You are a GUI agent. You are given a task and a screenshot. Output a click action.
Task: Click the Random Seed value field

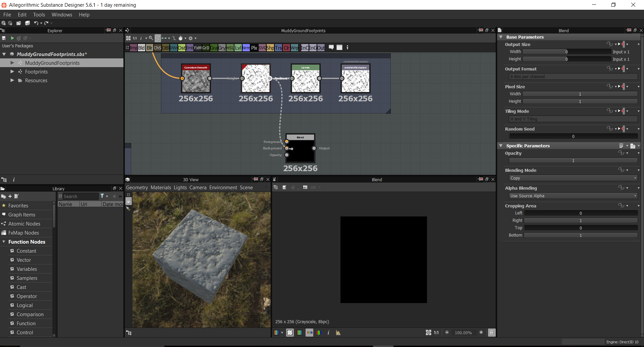click(x=573, y=136)
